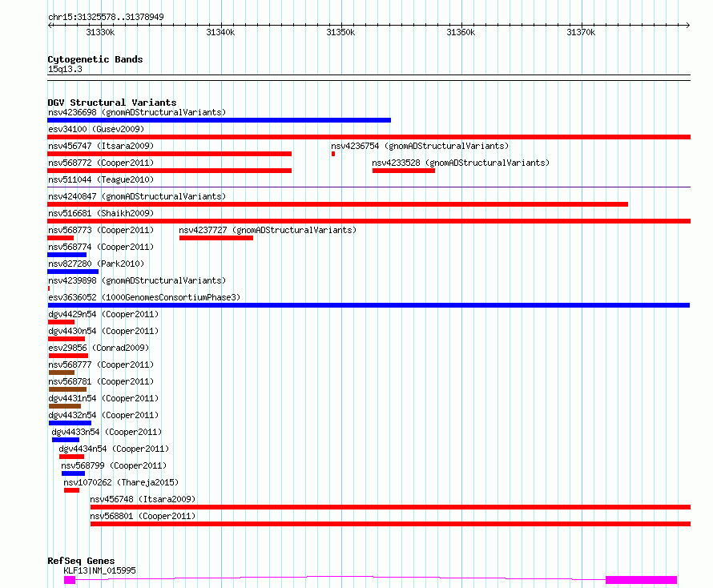Click the large KLF13 exon block
Viewport: 713px width, 588px height.
[x=641, y=580]
